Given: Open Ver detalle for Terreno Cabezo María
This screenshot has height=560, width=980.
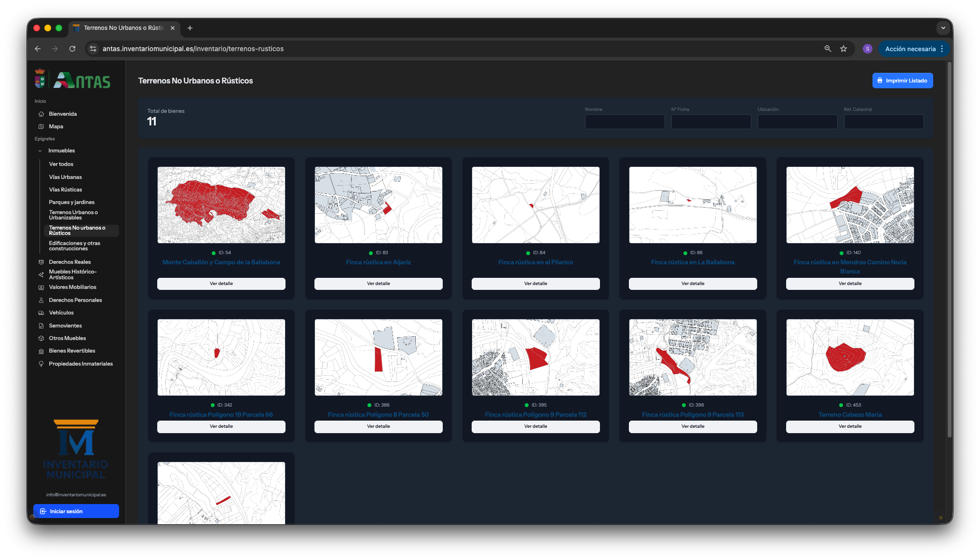Looking at the screenshot, I should (850, 426).
